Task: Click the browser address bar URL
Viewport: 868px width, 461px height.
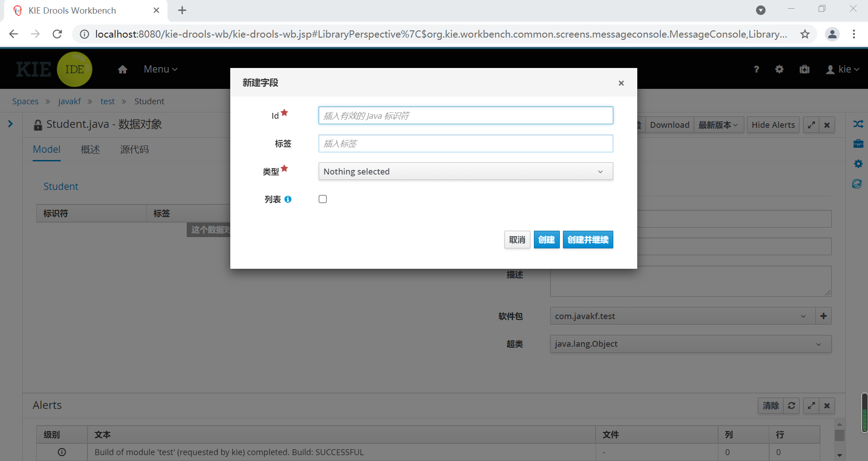Action: point(441,34)
